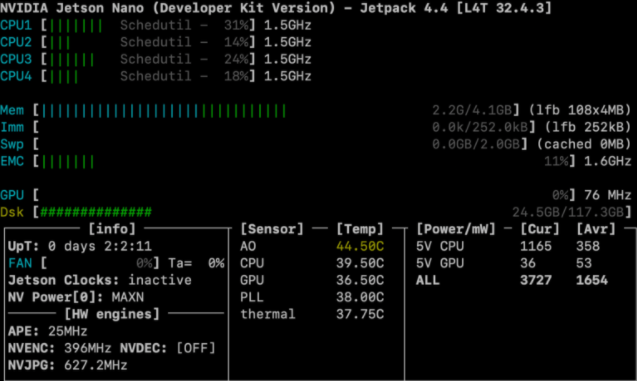Screen dimensions: 637x381
Task: Click the 18% CPU4 value
Action: coord(236,76)
